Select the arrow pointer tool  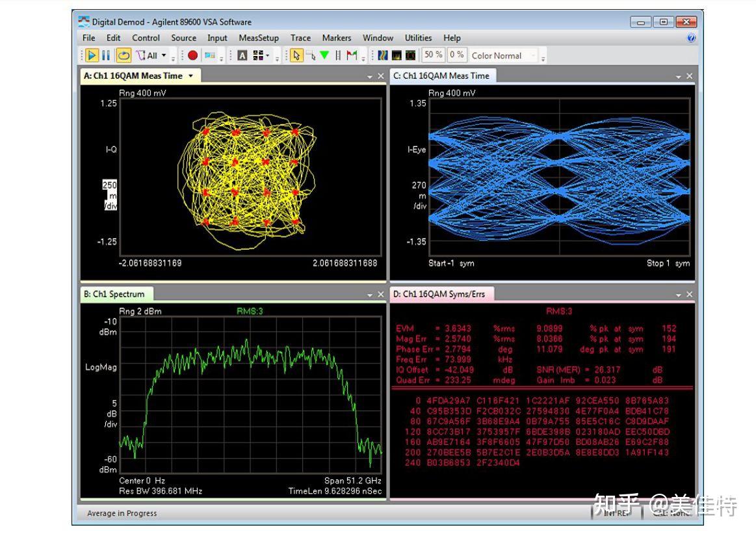tap(296, 56)
